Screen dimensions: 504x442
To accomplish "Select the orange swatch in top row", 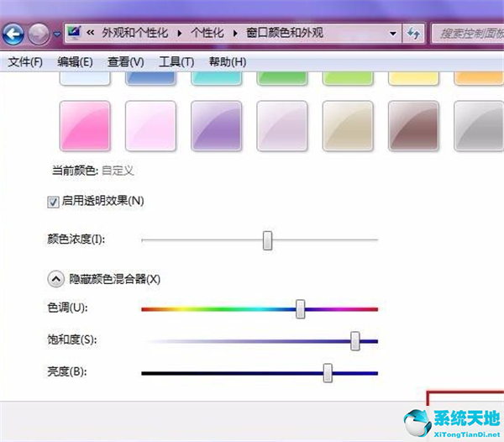I will [x=479, y=78].
